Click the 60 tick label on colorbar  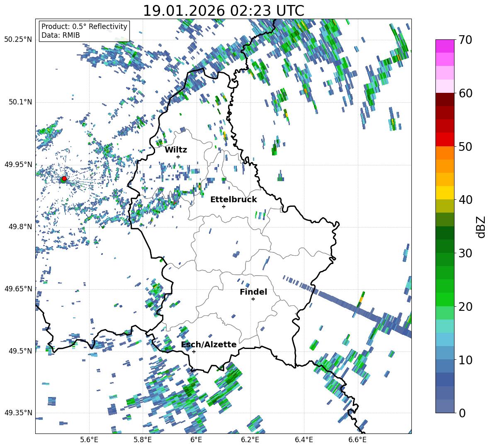465,93
